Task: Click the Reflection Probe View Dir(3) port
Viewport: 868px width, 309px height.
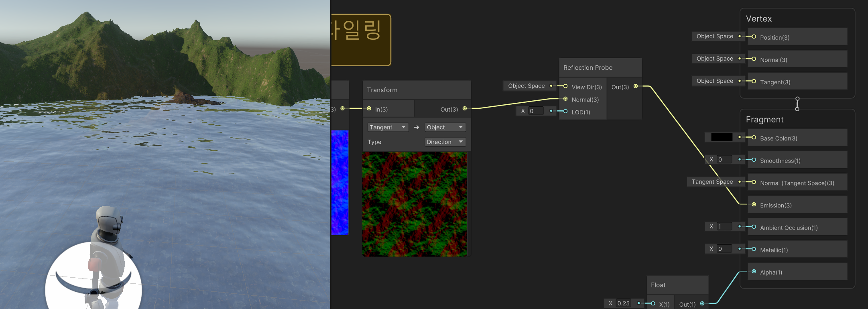Action: pos(565,86)
